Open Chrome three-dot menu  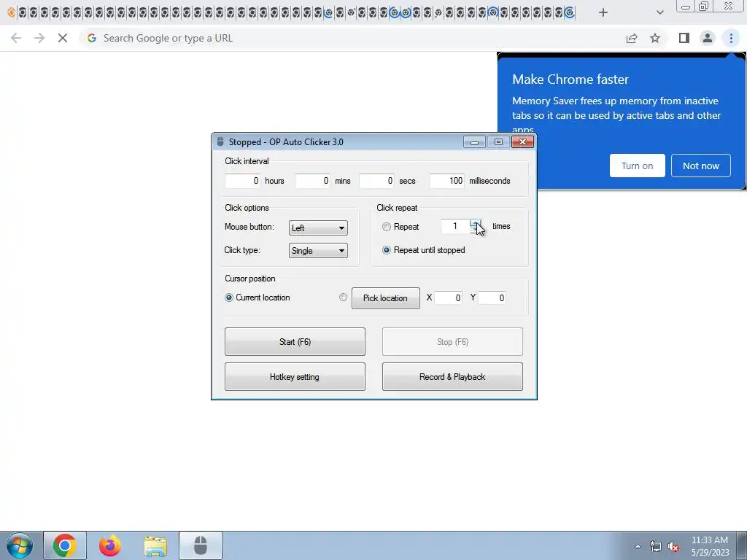(731, 38)
